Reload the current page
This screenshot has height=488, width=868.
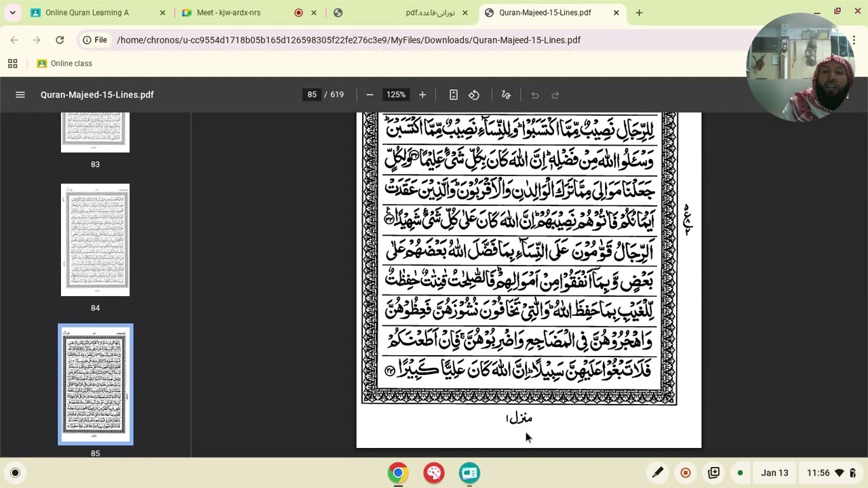tap(60, 40)
